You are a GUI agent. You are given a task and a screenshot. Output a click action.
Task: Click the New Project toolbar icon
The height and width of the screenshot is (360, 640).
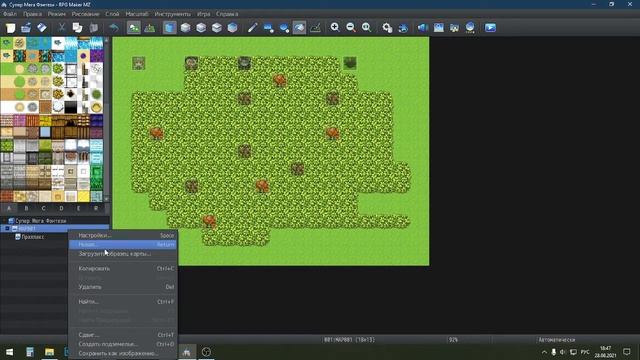(11, 28)
